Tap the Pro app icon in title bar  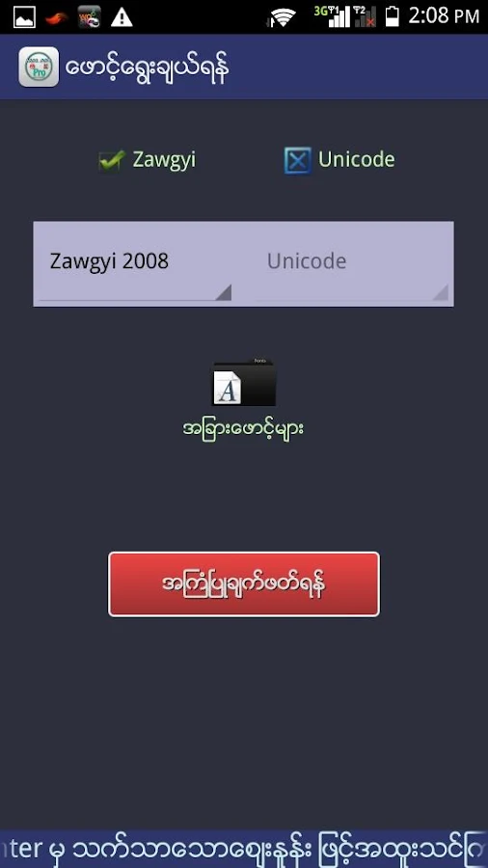(x=39, y=67)
